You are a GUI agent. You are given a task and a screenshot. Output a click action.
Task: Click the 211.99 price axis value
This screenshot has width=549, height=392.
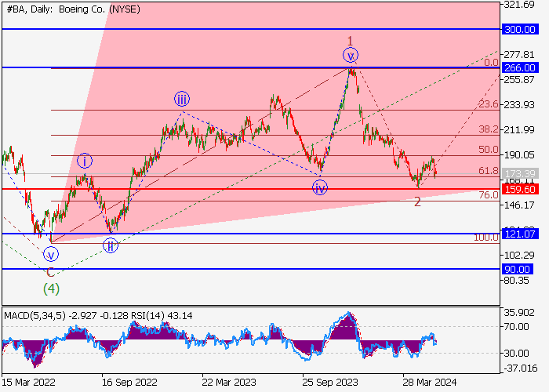point(519,130)
